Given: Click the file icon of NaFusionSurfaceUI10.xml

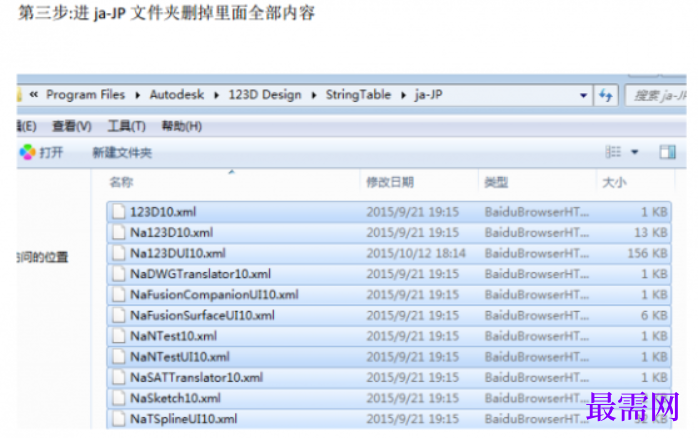Looking at the screenshot, I should (119, 315).
